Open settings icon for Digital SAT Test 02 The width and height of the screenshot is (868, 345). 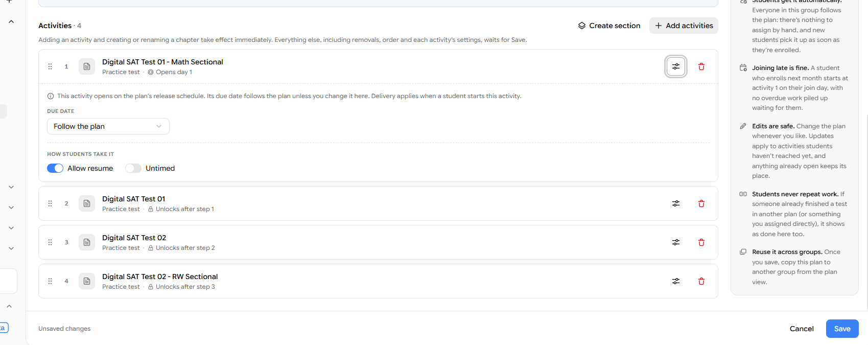[675, 242]
